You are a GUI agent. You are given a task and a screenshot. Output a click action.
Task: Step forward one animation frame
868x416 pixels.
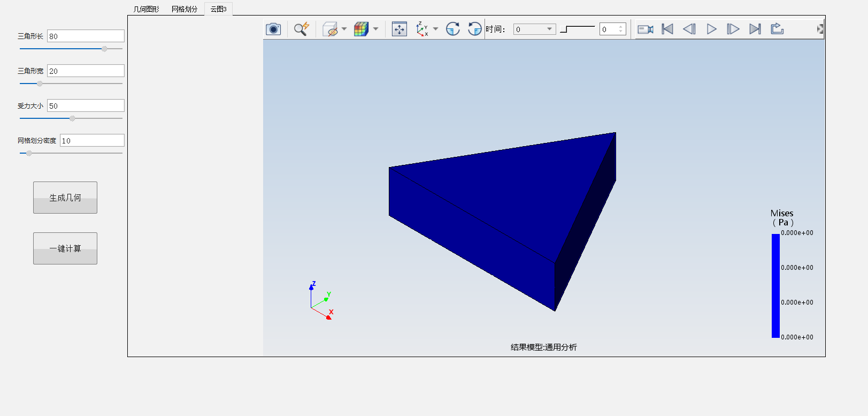pos(733,29)
